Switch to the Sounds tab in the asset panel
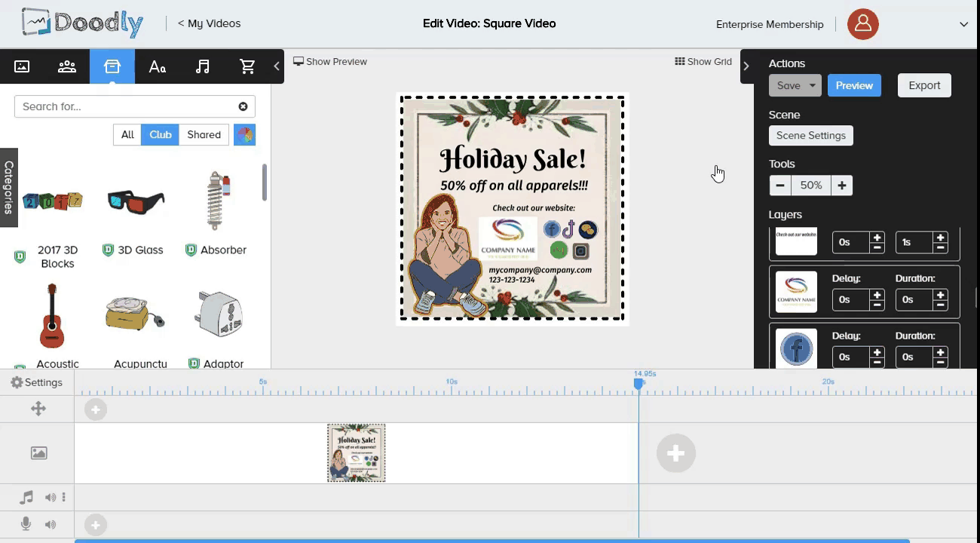Image resolution: width=980 pixels, height=543 pixels. pos(202,66)
